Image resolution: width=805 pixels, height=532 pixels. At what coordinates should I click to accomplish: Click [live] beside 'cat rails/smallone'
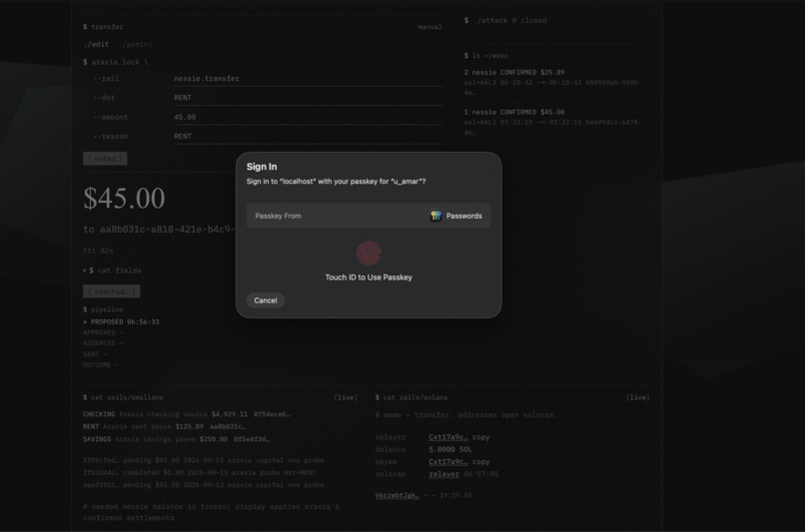[346, 397]
